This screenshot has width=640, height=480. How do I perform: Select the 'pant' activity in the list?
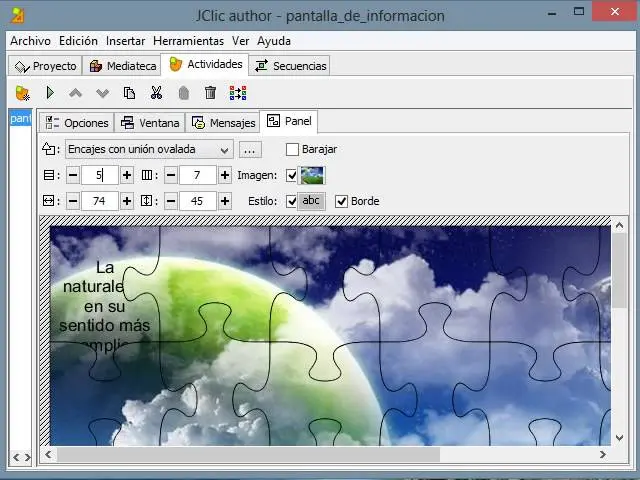click(x=20, y=118)
